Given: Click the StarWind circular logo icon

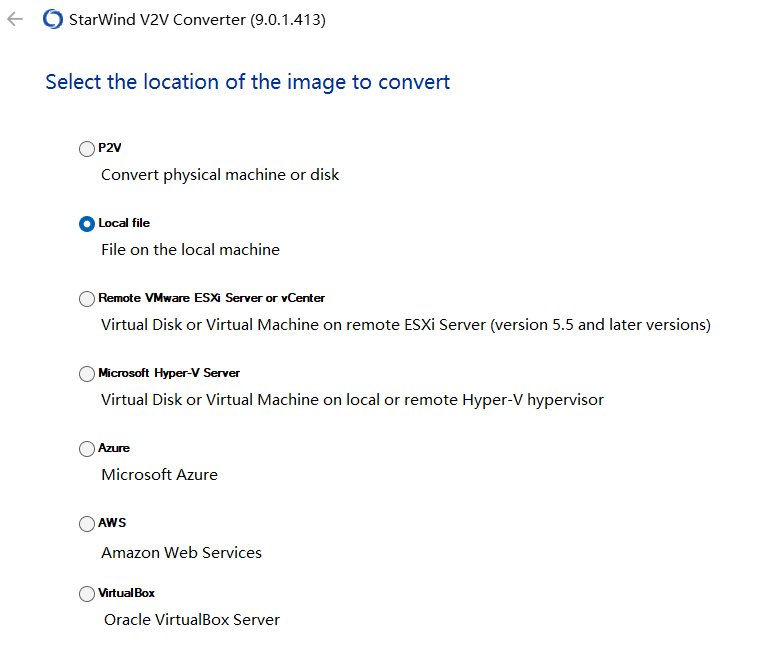Looking at the screenshot, I should point(53,19).
